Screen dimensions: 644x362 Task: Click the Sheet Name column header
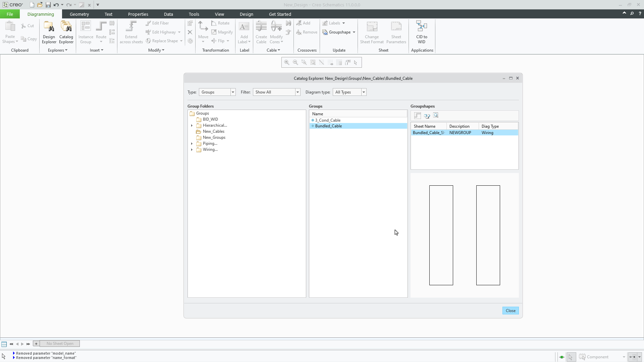coord(429,126)
